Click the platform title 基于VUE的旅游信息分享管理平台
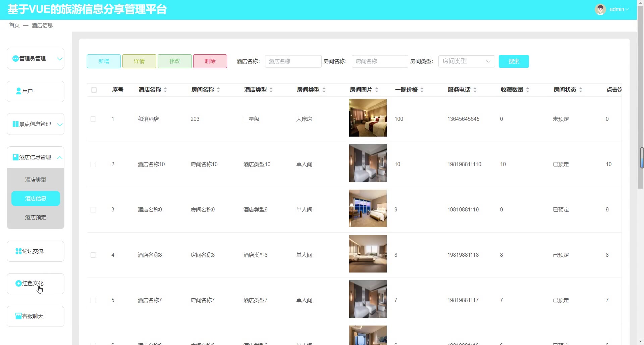 pyautogui.click(x=87, y=9)
